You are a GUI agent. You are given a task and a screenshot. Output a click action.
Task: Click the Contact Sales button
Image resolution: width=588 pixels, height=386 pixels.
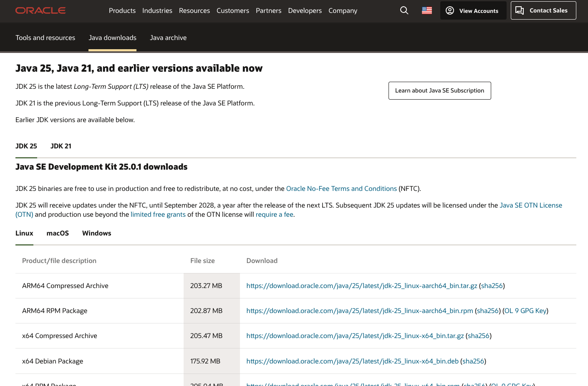coord(543,10)
